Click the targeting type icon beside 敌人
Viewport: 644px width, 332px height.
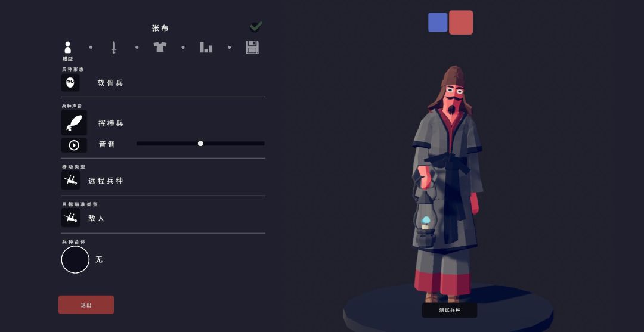click(x=70, y=218)
